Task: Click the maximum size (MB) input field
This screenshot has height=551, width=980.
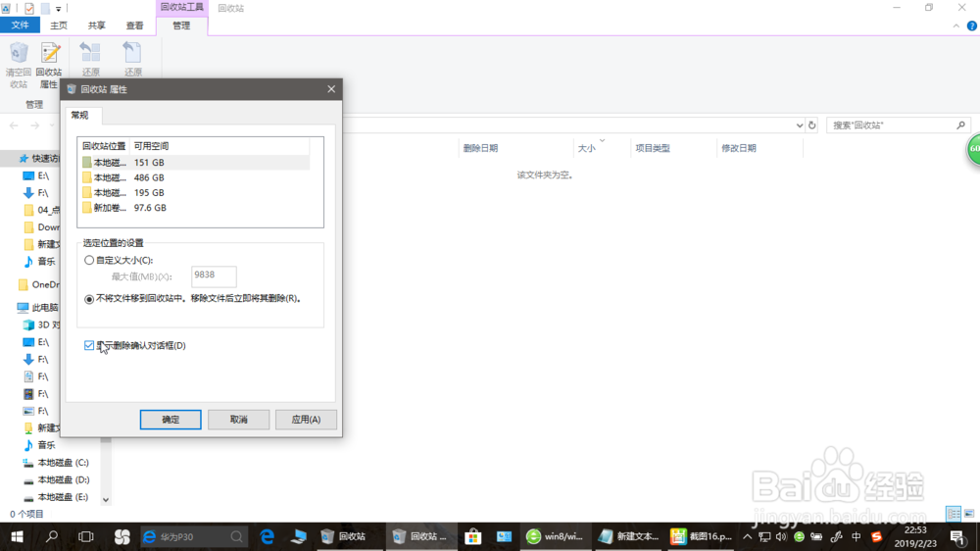Action: [x=214, y=275]
